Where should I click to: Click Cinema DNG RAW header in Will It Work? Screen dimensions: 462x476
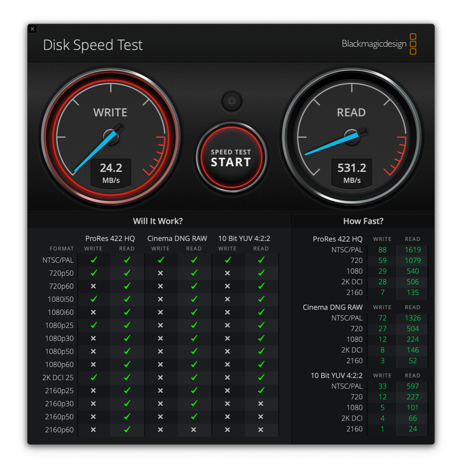(177, 238)
